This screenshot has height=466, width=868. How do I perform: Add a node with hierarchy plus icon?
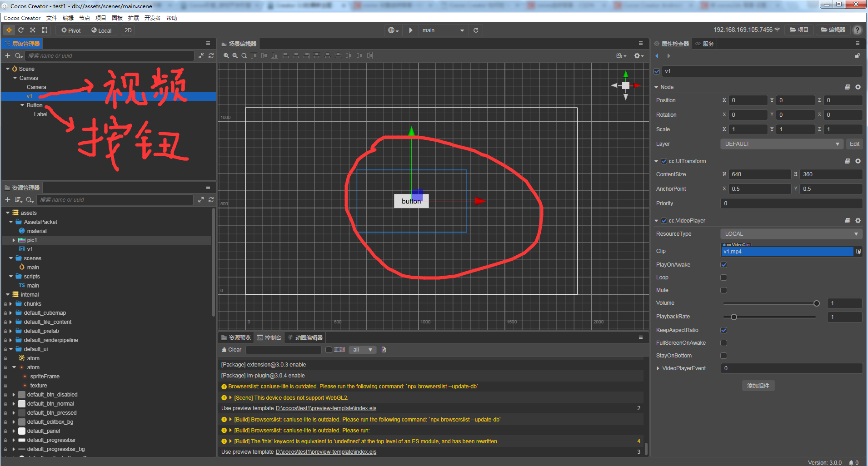8,55
